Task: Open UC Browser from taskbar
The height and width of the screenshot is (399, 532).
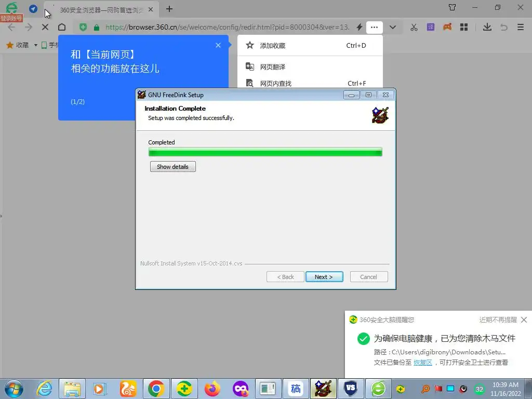Action: click(x=128, y=389)
